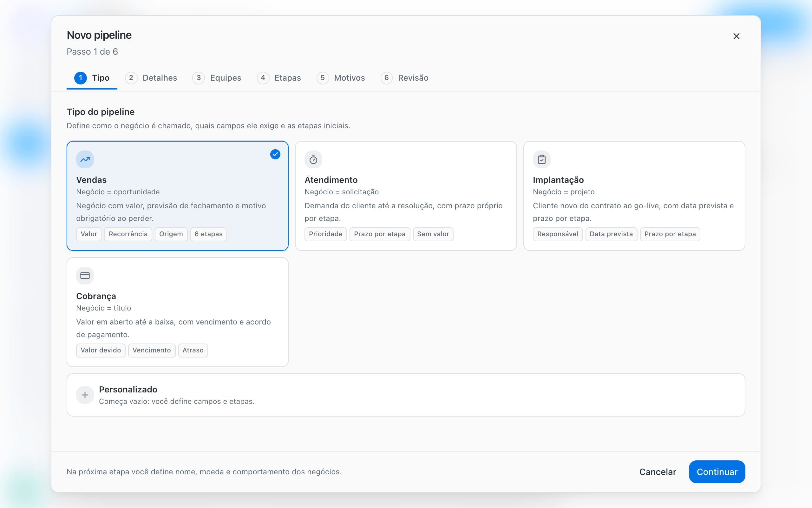The image size is (812, 508).
Task: Choose the Personalizado empty pipeline option
Action: tap(406, 395)
